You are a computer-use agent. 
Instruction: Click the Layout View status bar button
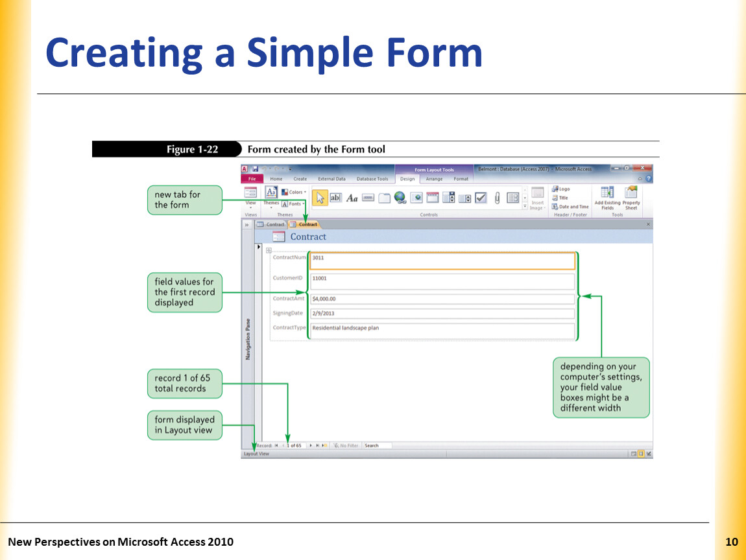click(x=641, y=454)
